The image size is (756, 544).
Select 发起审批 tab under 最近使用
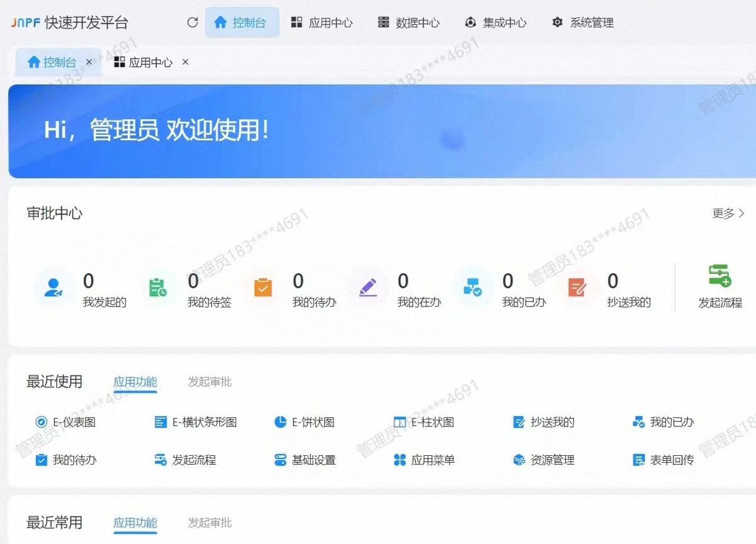[x=210, y=382]
